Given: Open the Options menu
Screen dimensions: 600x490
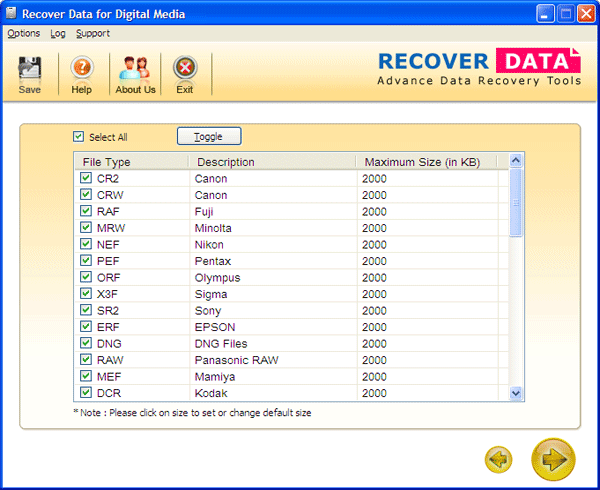Looking at the screenshot, I should [24, 33].
